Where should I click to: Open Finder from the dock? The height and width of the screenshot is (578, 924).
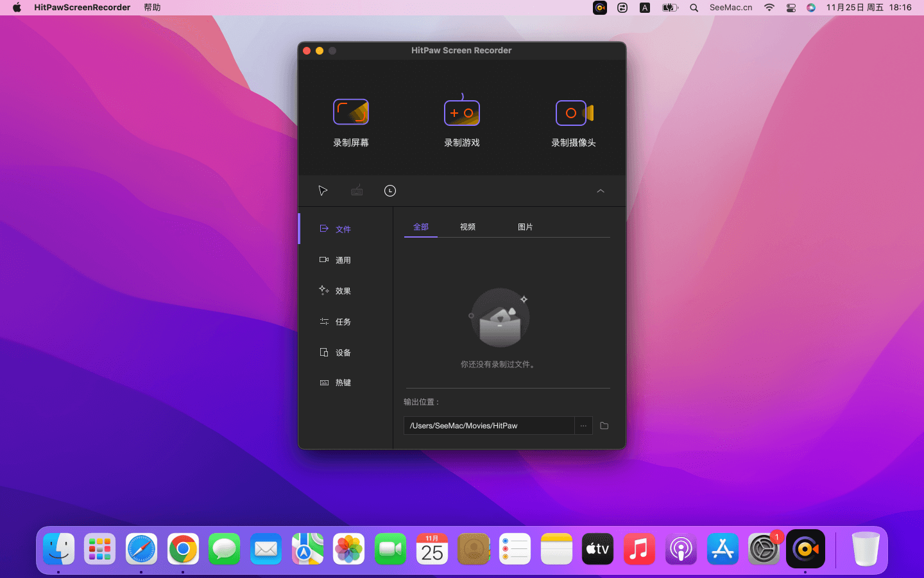(58, 549)
